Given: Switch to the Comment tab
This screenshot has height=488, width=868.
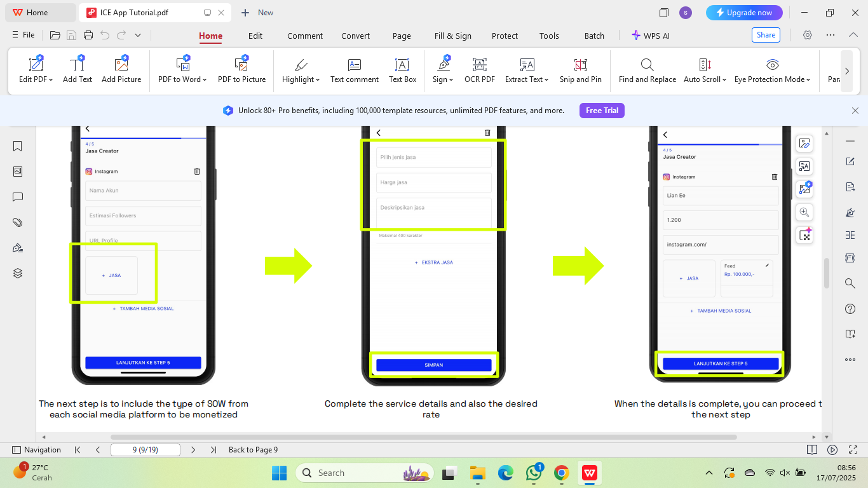Looking at the screenshot, I should (x=304, y=36).
